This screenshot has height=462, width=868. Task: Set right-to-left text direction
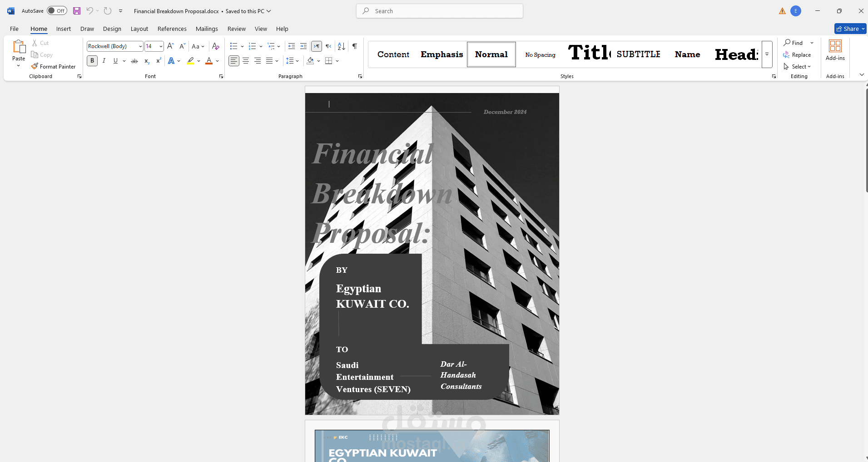click(x=328, y=46)
